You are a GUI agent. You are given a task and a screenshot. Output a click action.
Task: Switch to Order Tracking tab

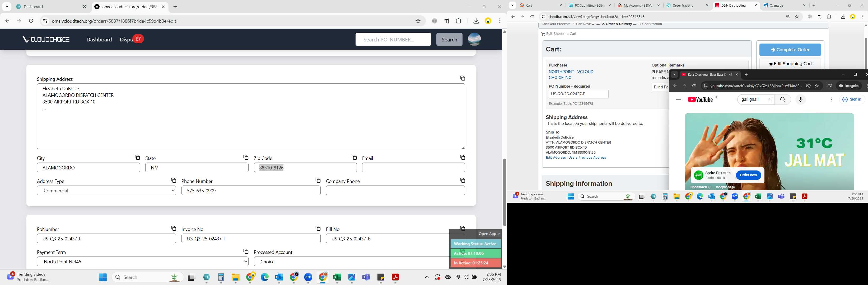tap(687, 5)
